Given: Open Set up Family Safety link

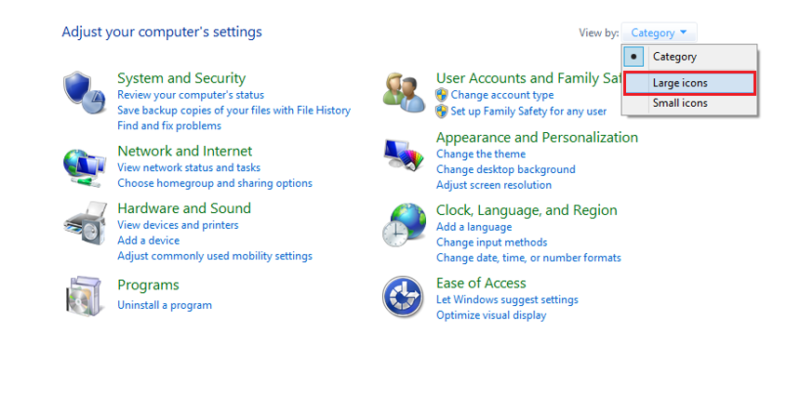Looking at the screenshot, I should point(528,111).
